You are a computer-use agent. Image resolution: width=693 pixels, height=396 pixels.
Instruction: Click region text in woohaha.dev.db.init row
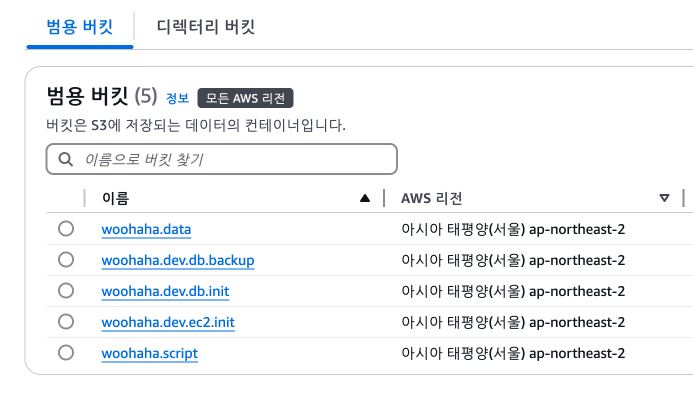coord(513,291)
